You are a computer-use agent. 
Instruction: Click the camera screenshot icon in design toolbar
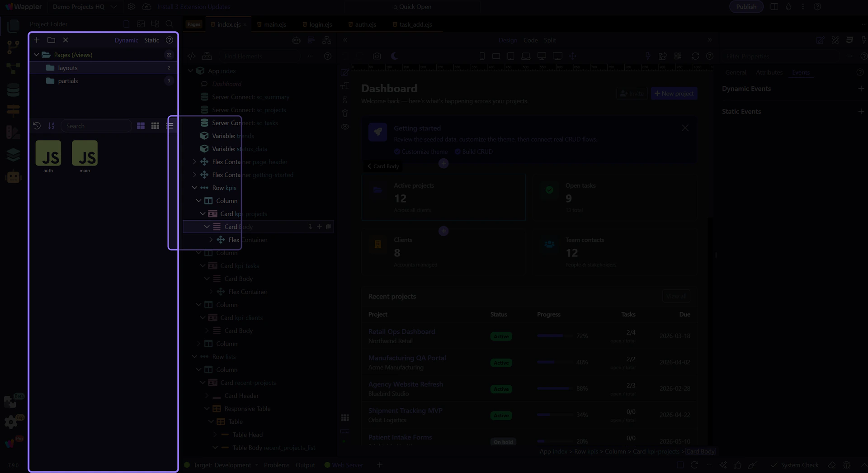tap(377, 56)
